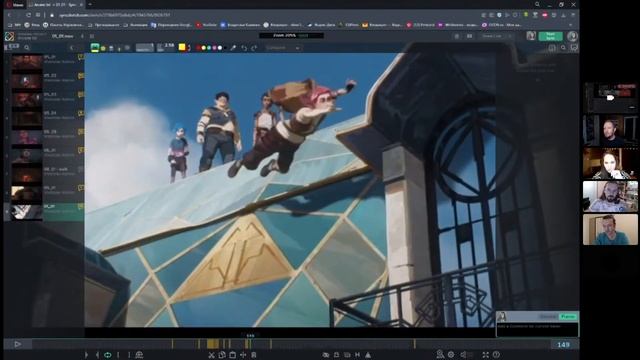Open the first item thumbnail in list
The height and width of the screenshot is (360, 640).
pyautogui.click(x=27, y=62)
